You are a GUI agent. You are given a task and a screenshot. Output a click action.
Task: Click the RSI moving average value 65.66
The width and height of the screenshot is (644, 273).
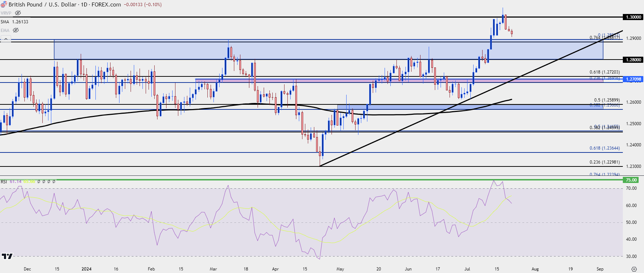29,182
